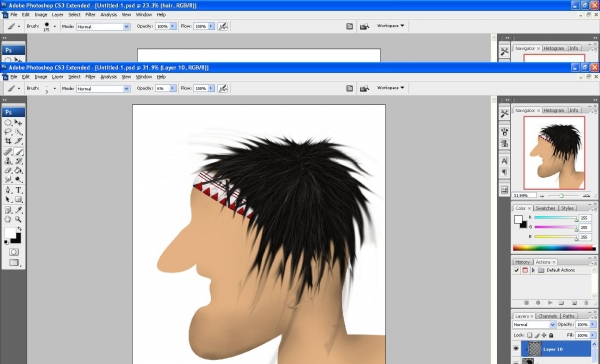This screenshot has height=364, width=600.
Task: Toggle lock image pixels brush icon
Action: 537,335
